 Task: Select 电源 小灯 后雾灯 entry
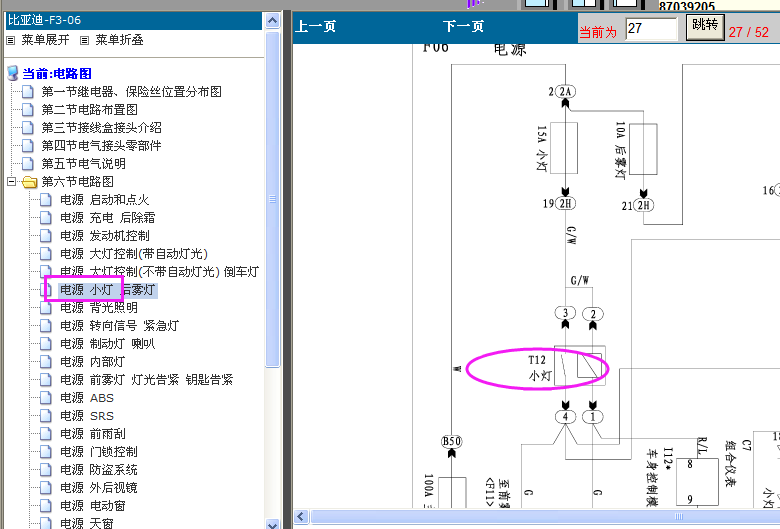108,290
